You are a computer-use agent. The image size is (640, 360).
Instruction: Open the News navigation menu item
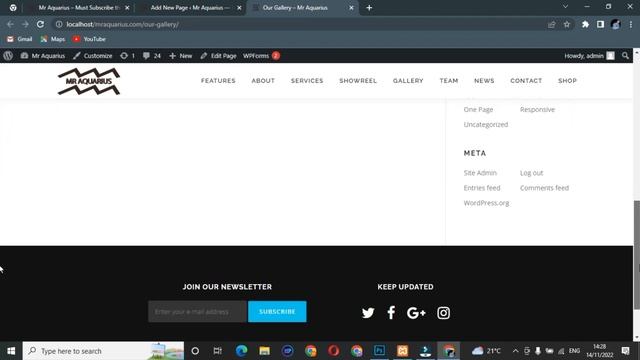[484, 81]
